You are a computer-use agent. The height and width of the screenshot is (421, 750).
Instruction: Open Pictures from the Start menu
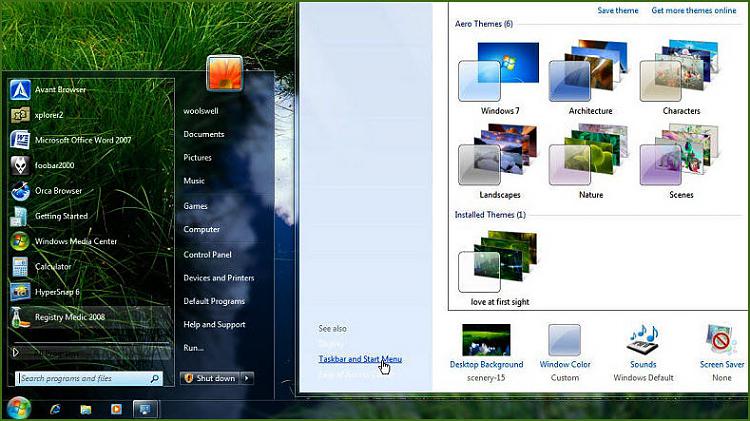tap(198, 157)
